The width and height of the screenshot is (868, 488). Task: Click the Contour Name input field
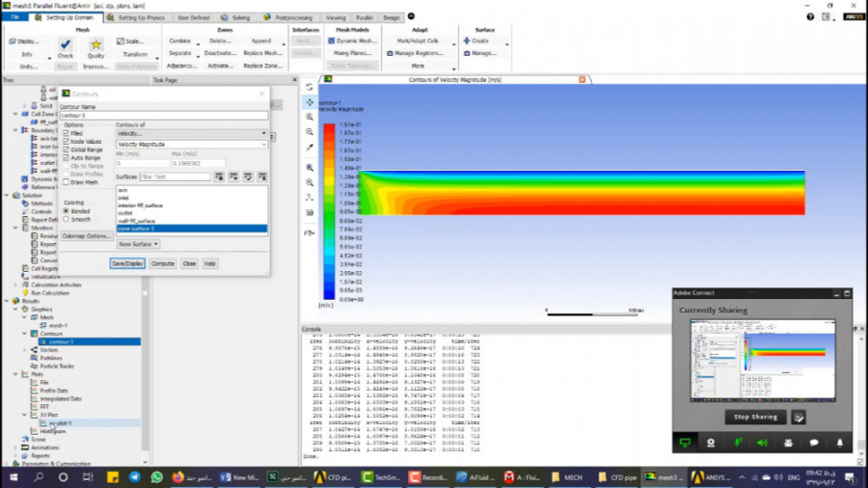(x=164, y=116)
